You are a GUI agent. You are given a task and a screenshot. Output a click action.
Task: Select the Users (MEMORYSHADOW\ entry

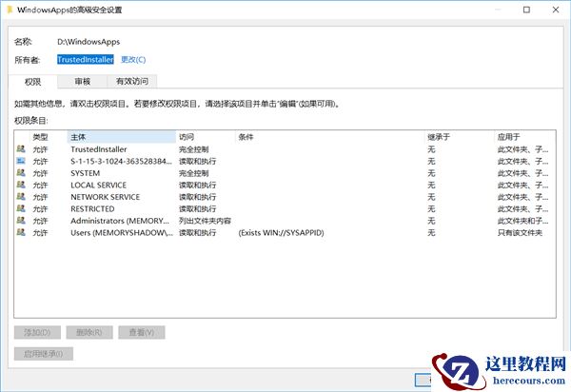285,232
